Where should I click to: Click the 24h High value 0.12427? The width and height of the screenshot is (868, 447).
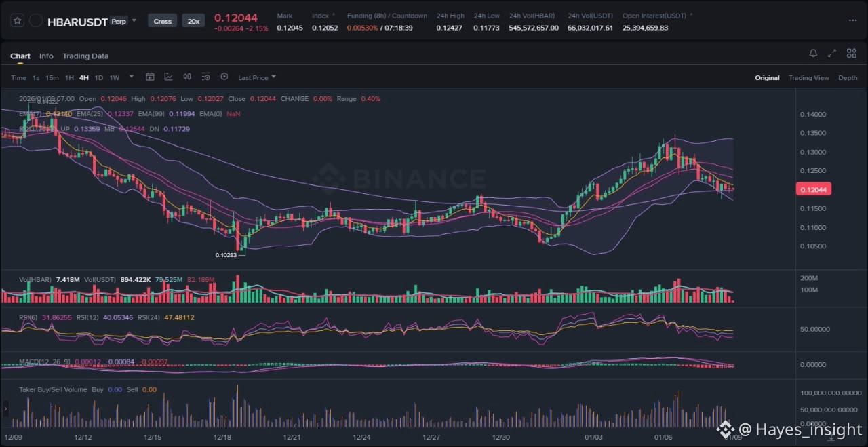(449, 28)
